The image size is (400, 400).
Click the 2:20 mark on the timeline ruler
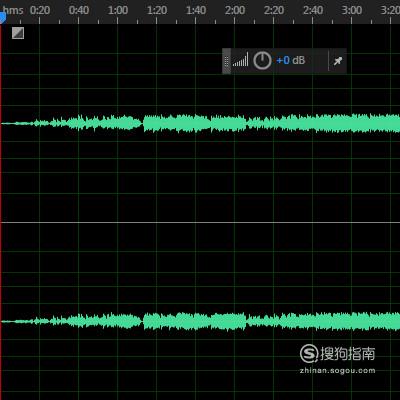[274, 10]
